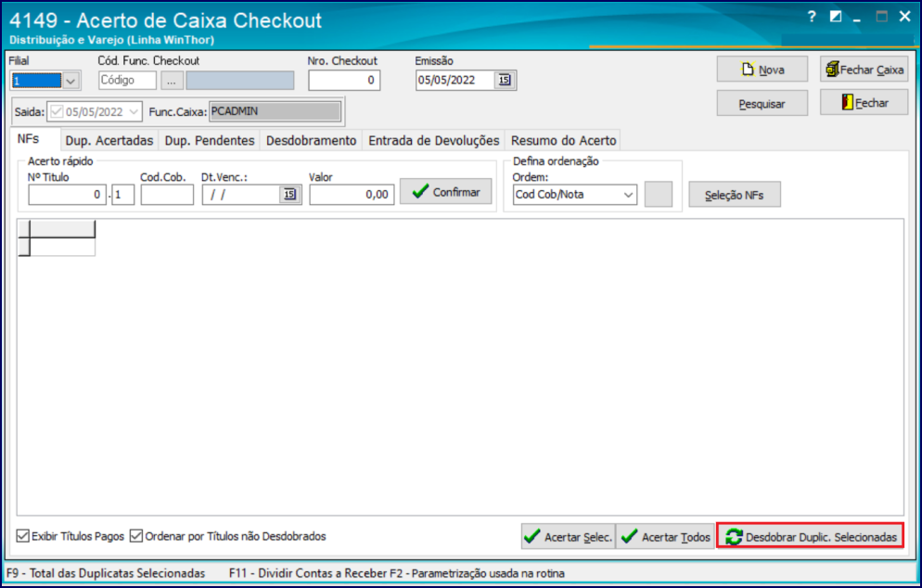Open the Ordem Cod Cob/Nota dropdown
Image resolution: width=922 pixels, height=588 pixels.
click(x=628, y=195)
